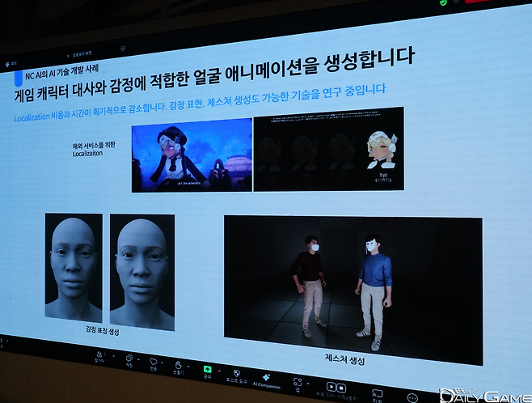Expand the caret next to Participants
This screenshot has width=532, height=403.
tap(113, 356)
